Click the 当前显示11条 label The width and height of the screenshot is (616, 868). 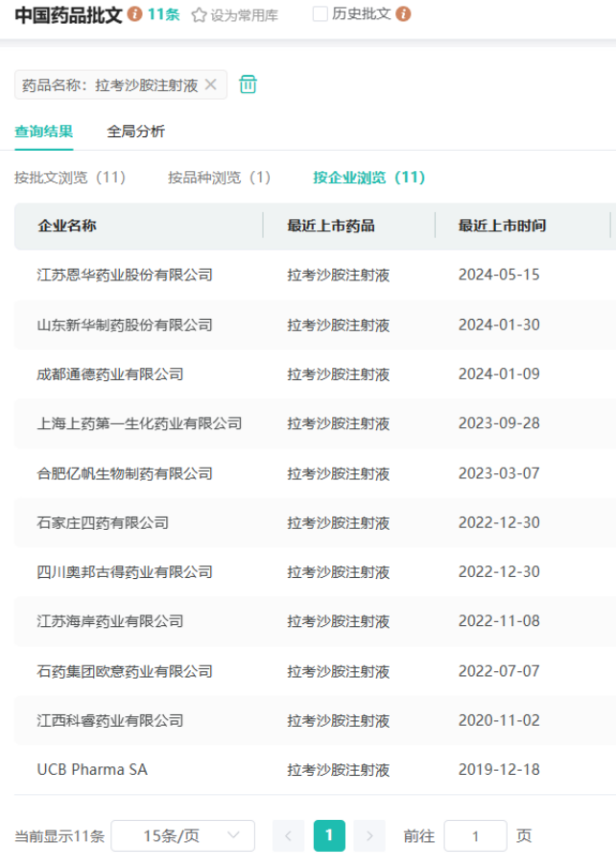tap(59, 836)
